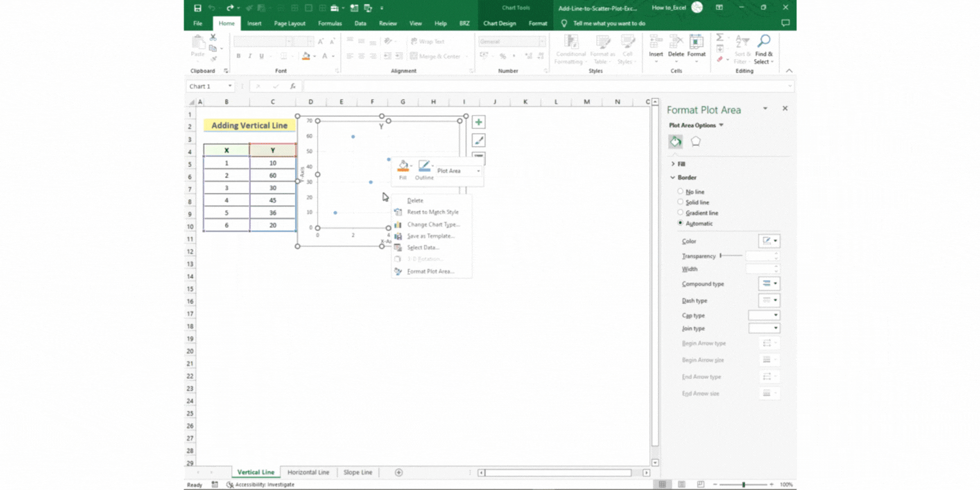This screenshot has width=980, height=490.
Task: Click the Chart Styles brush icon beside the chart
Action: click(x=477, y=140)
